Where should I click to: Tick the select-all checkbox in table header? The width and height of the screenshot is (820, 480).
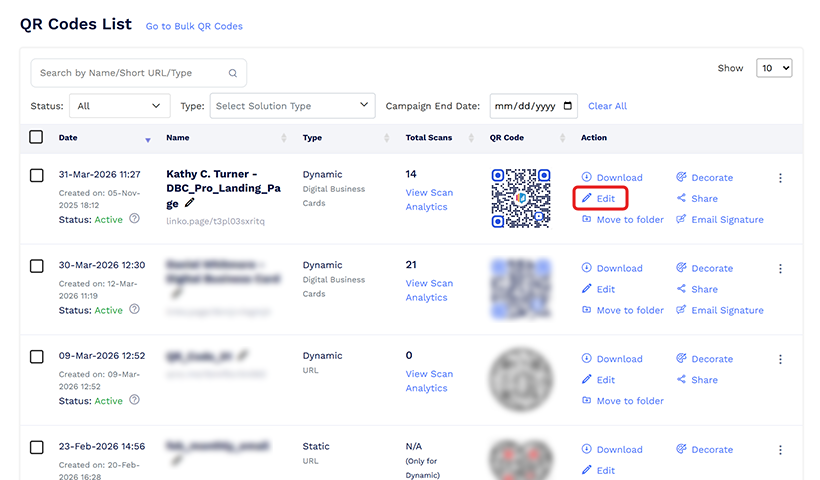click(x=36, y=137)
